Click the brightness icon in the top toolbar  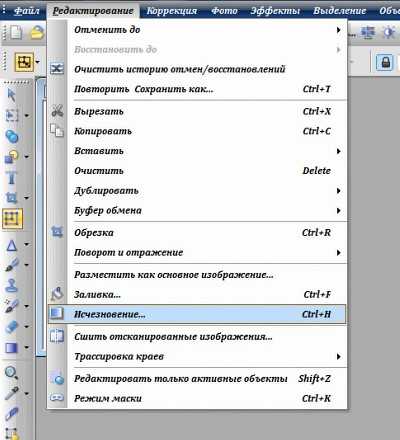(x=389, y=32)
